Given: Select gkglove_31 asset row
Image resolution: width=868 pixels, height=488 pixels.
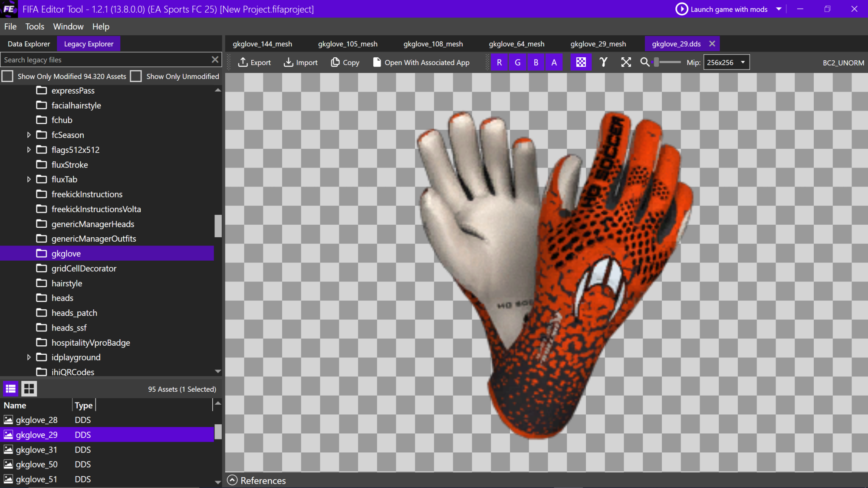Looking at the screenshot, I should click(x=107, y=450).
